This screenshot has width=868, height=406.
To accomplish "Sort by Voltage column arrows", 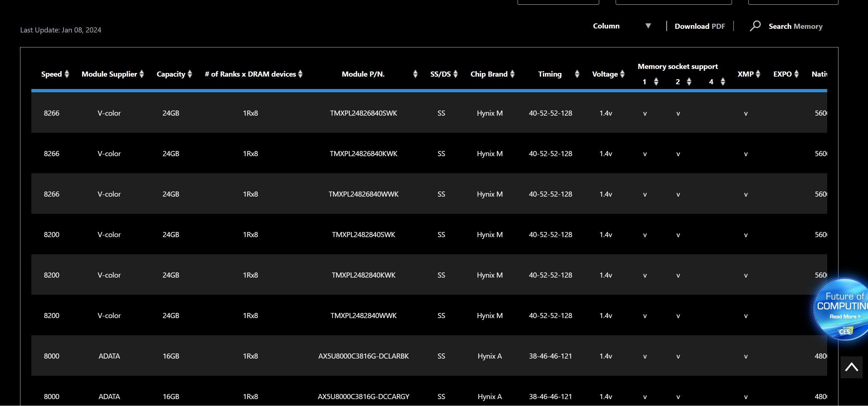I will pyautogui.click(x=623, y=74).
